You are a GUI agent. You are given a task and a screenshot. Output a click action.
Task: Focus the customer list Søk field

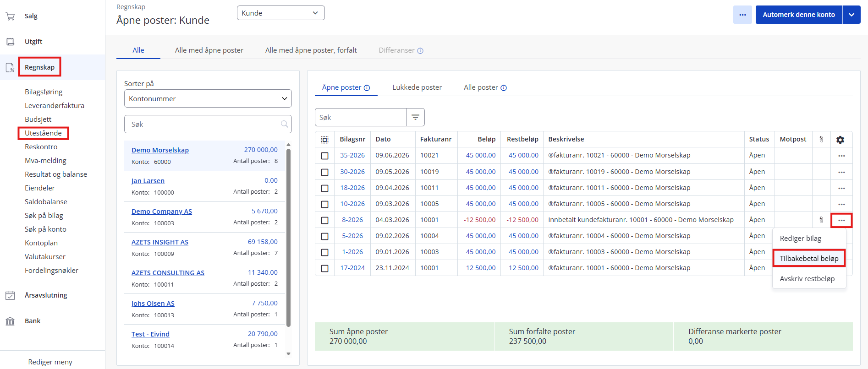click(x=208, y=124)
